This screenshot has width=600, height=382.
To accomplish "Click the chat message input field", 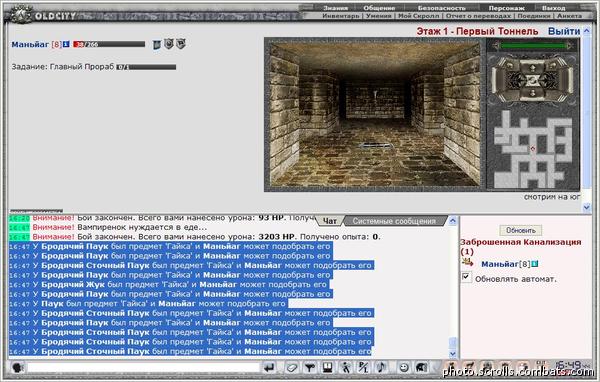I will pos(143,368).
